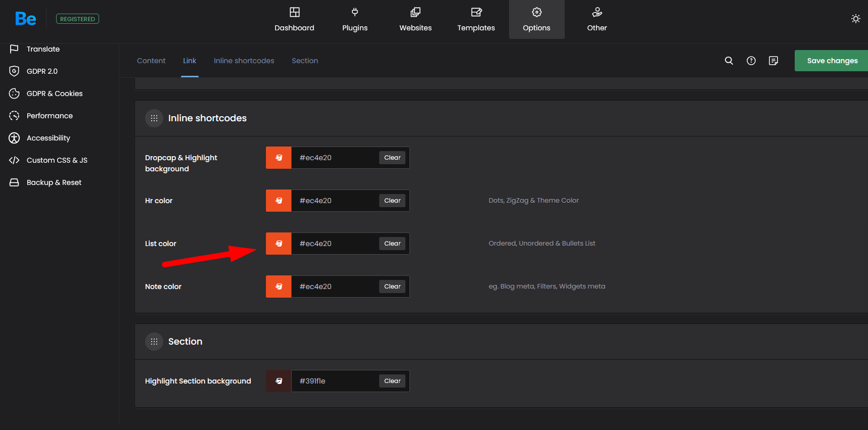Go to Websites section

[416, 20]
